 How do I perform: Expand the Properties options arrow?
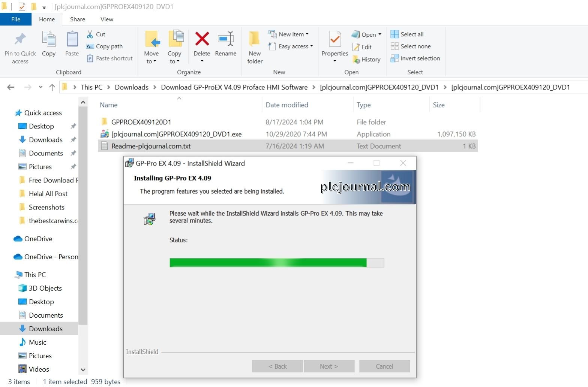pos(335,61)
